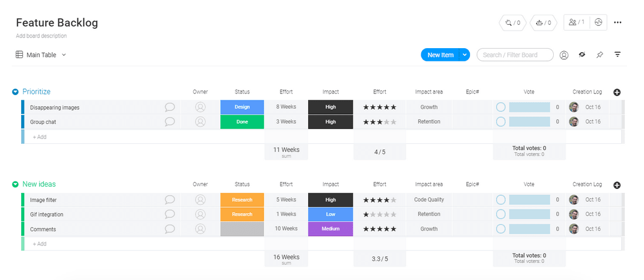Open conversation bubble for Disappearing images
Image resolution: width=644 pixels, height=280 pixels.
pos(169,107)
